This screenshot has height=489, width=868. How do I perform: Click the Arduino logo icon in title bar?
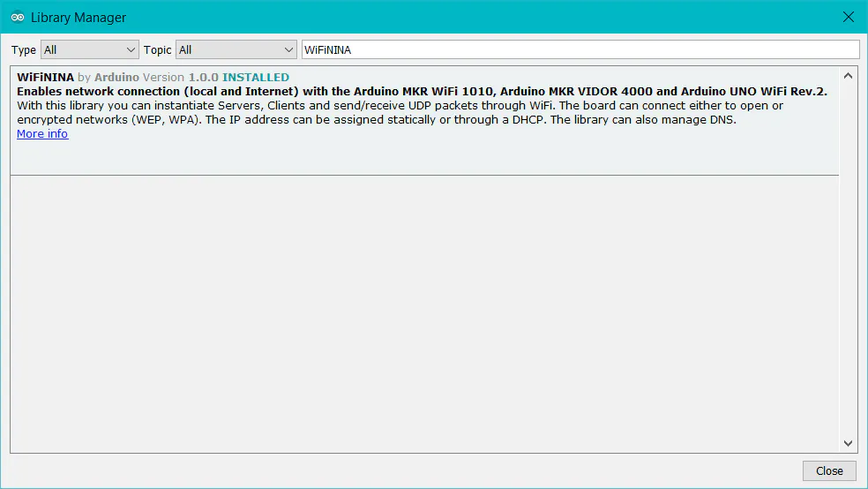click(x=17, y=17)
